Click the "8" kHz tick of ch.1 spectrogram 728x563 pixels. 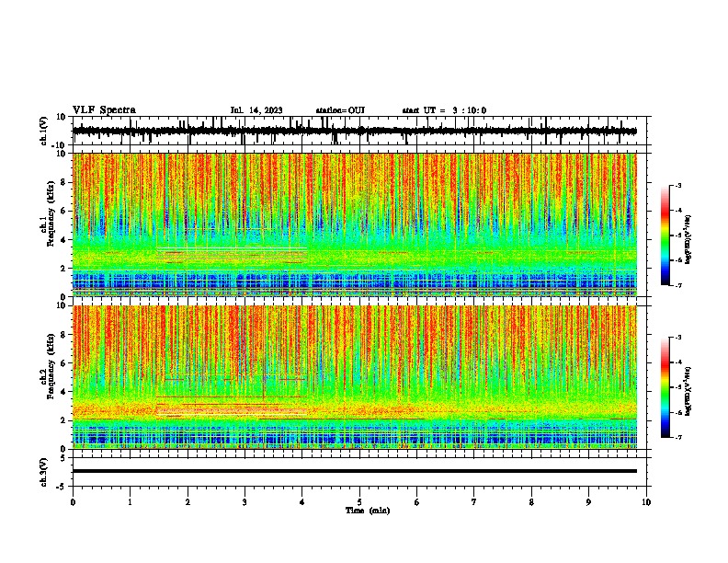(x=63, y=182)
